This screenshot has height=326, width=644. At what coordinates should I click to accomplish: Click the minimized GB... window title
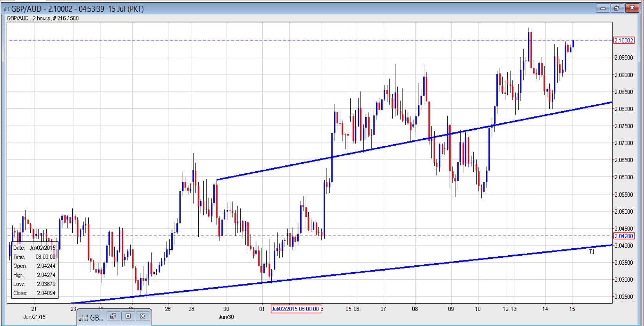97,318
